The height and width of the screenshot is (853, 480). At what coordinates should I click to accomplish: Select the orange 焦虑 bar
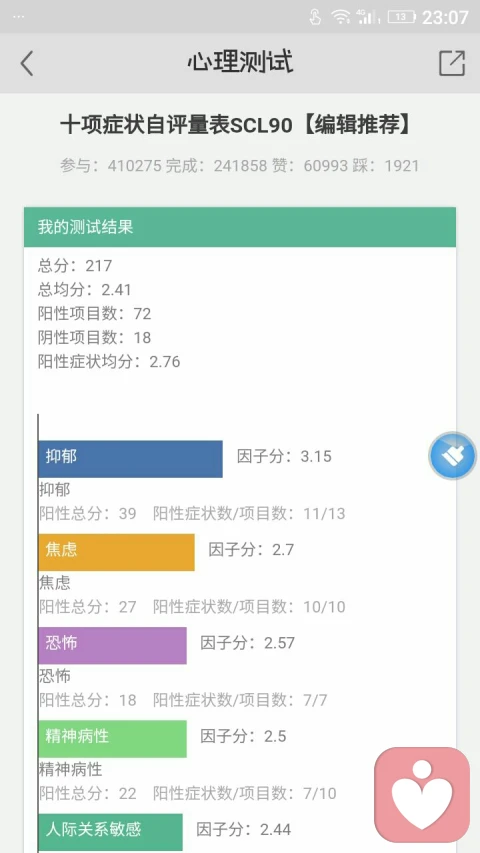tap(116, 552)
